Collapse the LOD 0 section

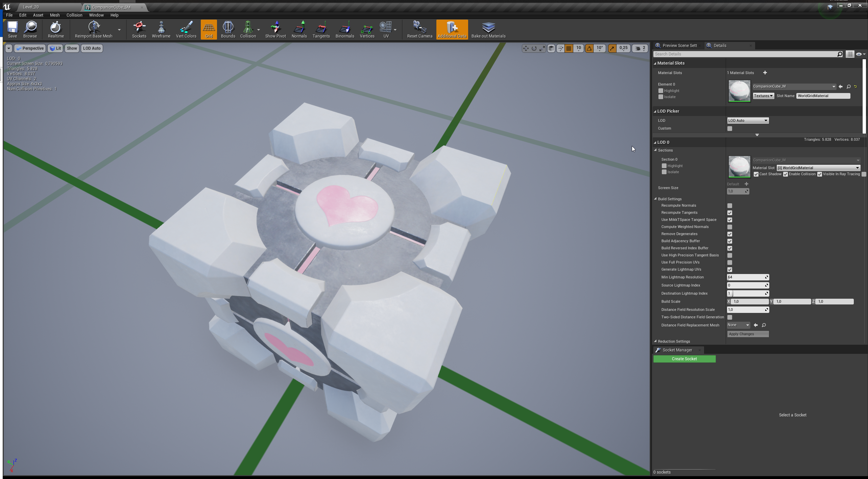click(655, 142)
